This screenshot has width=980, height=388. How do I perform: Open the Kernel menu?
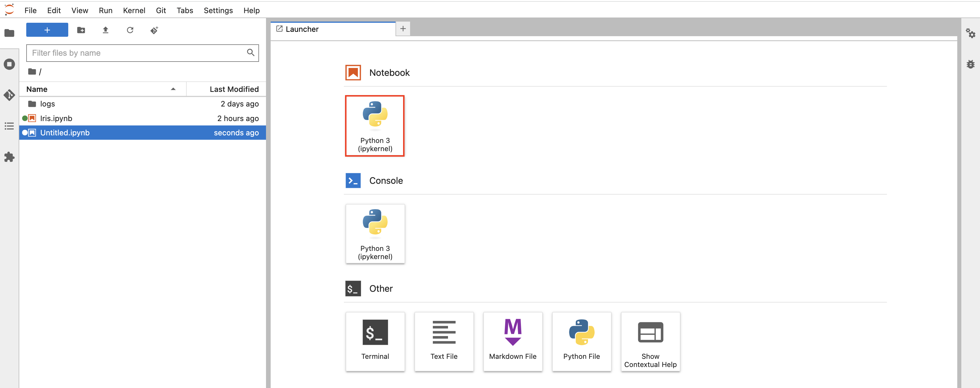tap(134, 10)
